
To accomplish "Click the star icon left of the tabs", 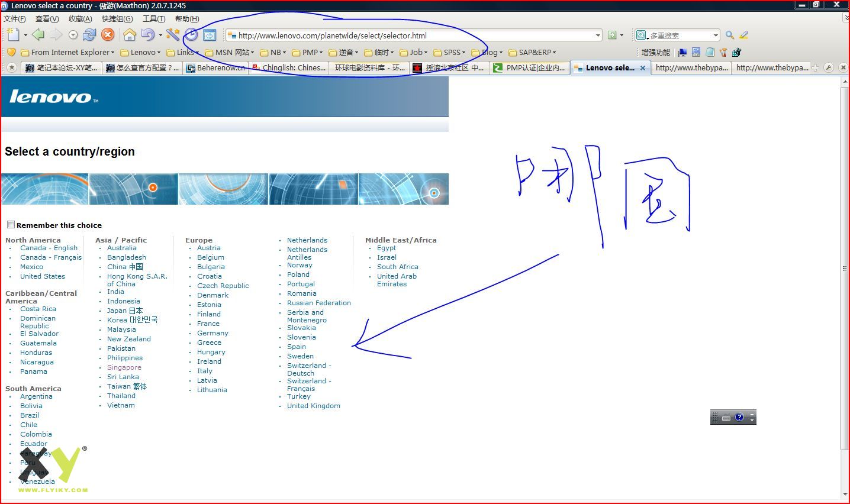I will (x=11, y=67).
